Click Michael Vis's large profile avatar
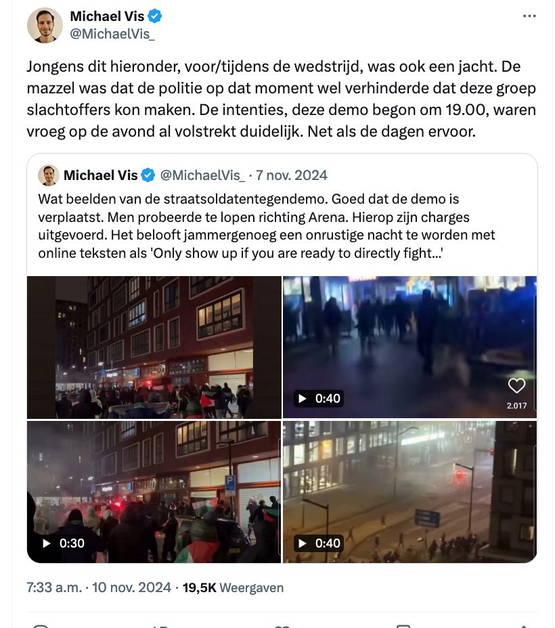Screen dimensions: 555x628 [45, 25]
